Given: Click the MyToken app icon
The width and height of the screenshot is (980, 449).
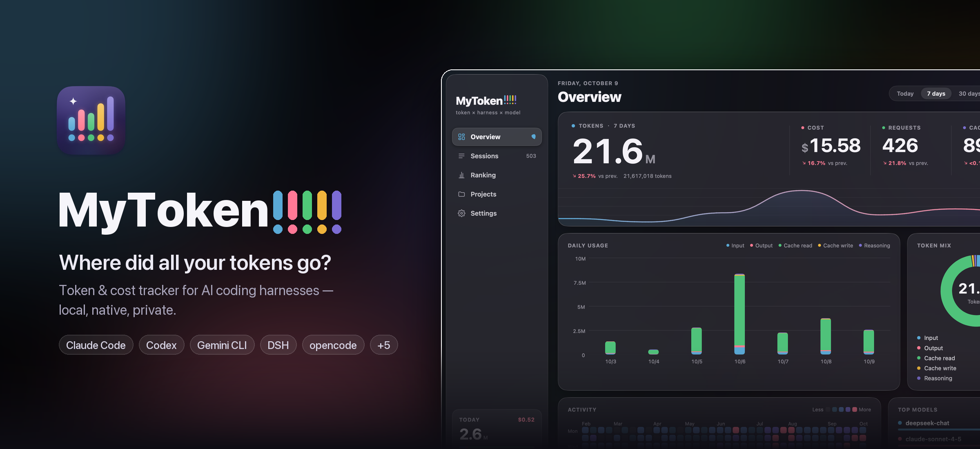Looking at the screenshot, I should (91, 120).
